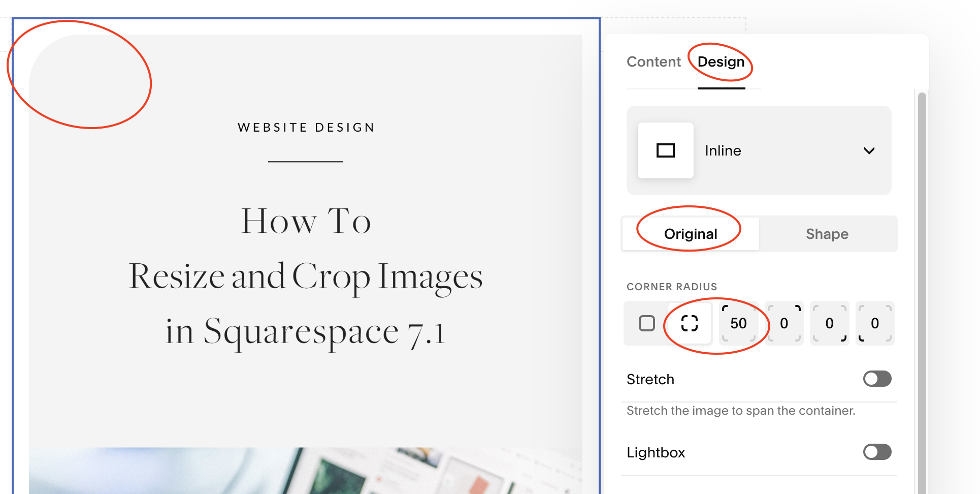Select the blog cover image block in editor
This screenshot has height=494, width=980.
point(305,254)
